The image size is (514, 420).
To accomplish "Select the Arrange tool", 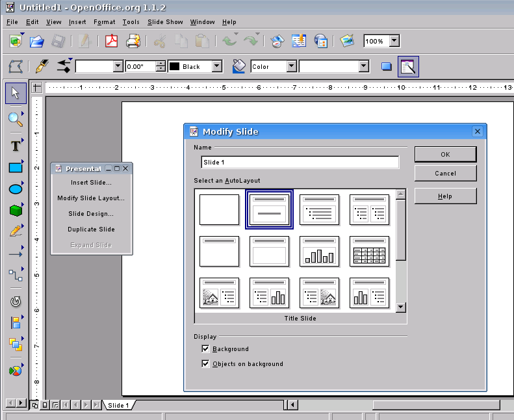I will tap(16, 345).
